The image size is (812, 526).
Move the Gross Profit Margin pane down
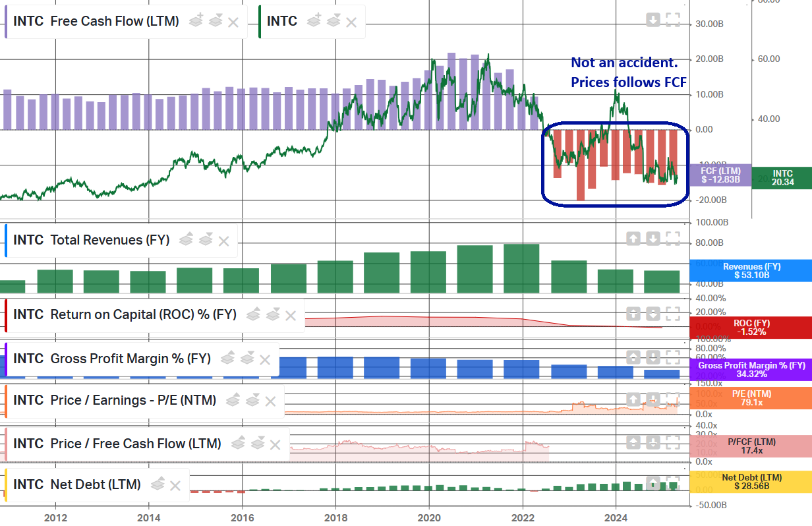[652, 357]
